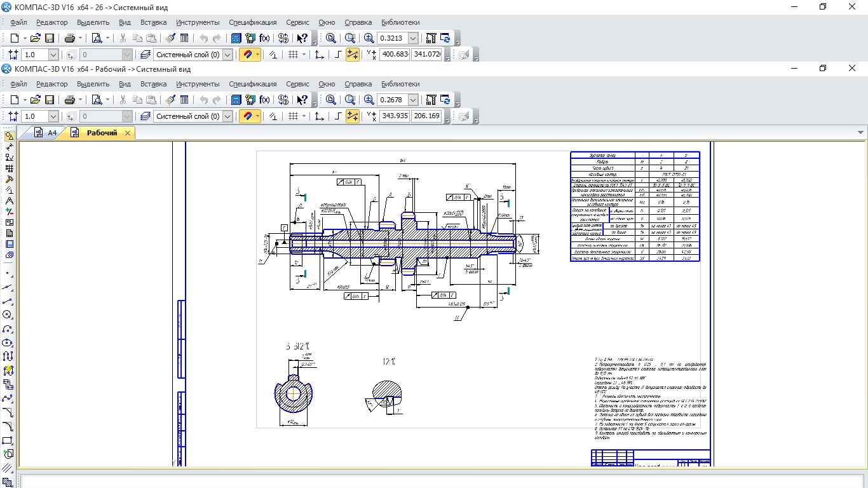Click Y coordinate field showing 206.169
The width and height of the screenshot is (868, 488).
click(426, 116)
